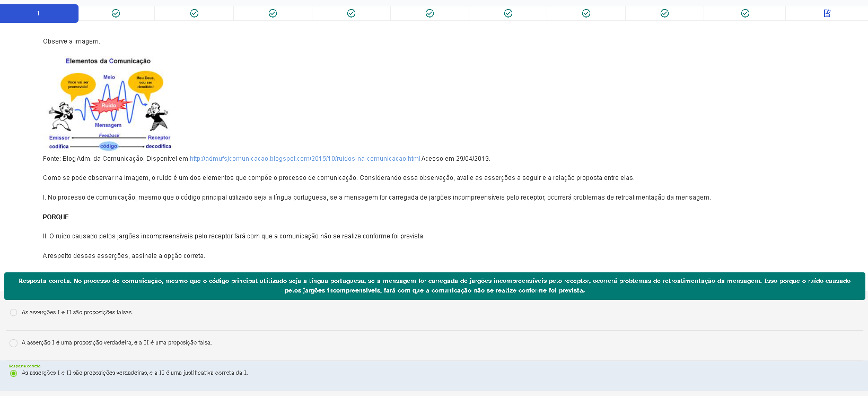
Task: Select the fifth question checkmark icon
Action: (x=351, y=13)
